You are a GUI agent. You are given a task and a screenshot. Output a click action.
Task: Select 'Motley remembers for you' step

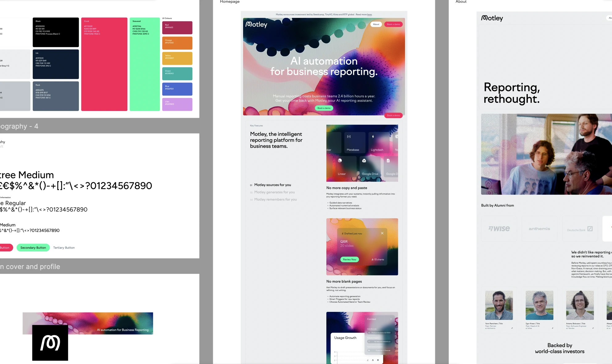click(275, 200)
